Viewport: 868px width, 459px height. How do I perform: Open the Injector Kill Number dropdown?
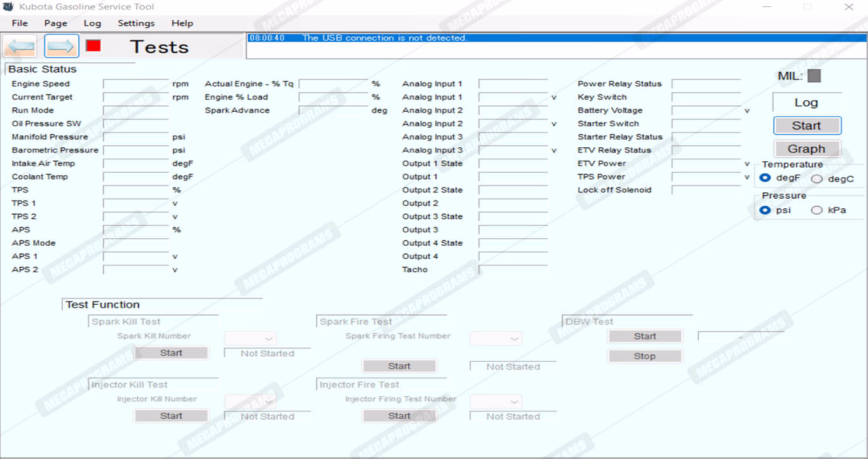250,402
